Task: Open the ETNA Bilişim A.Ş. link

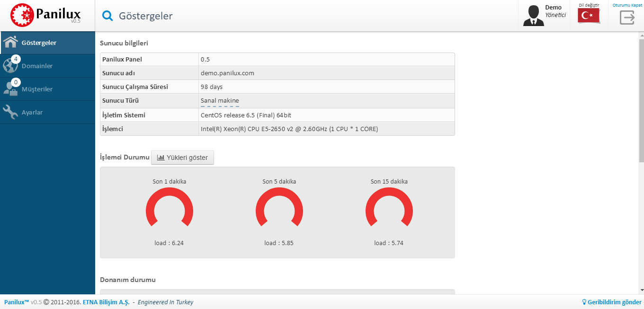Action: point(106,302)
